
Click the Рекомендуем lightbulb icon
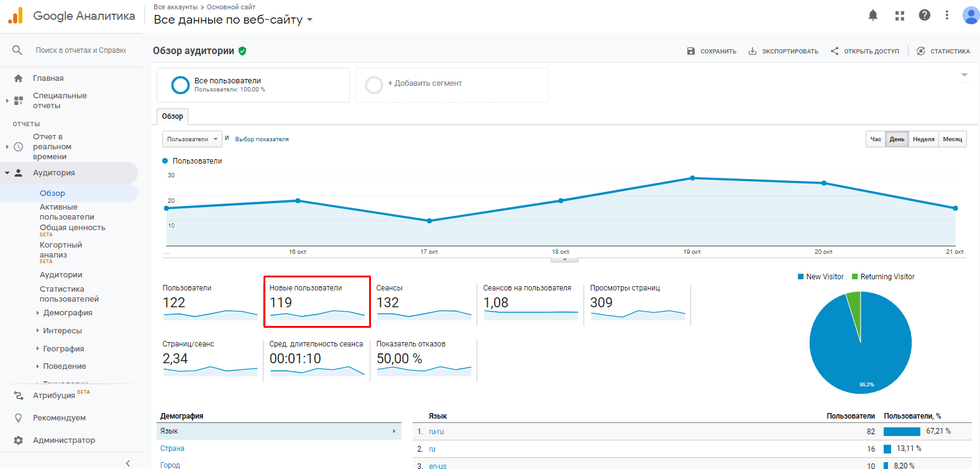pos(19,418)
